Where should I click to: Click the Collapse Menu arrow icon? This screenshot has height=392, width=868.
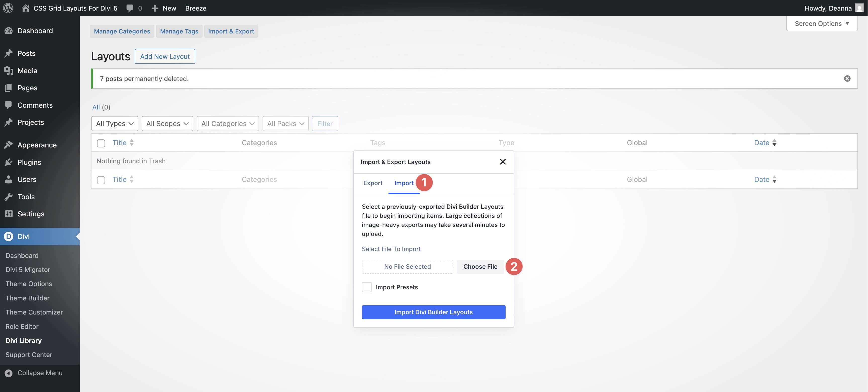click(x=8, y=373)
